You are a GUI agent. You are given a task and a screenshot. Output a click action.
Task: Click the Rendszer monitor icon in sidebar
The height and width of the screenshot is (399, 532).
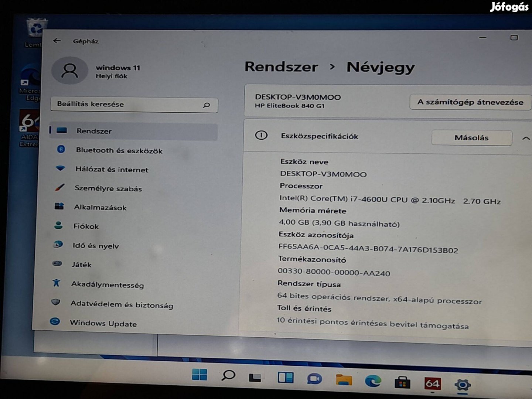62,130
